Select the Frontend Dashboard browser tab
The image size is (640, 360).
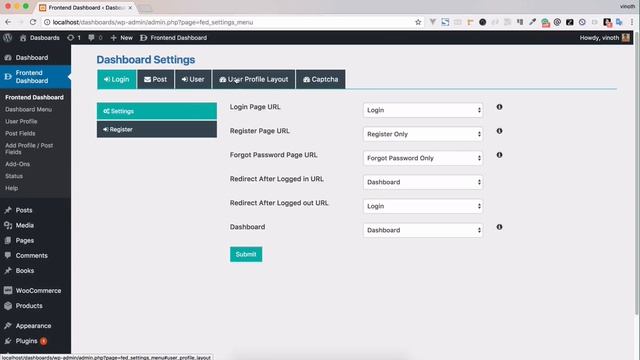click(87, 7)
